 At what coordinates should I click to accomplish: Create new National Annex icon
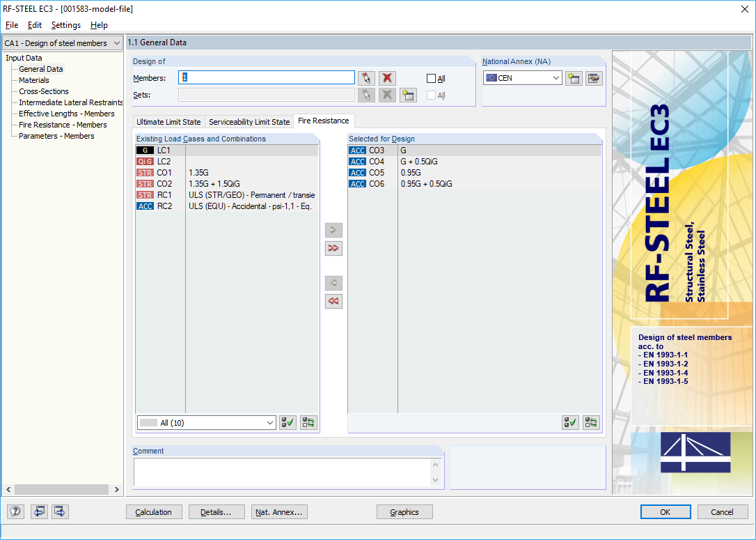tap(574, 78)
